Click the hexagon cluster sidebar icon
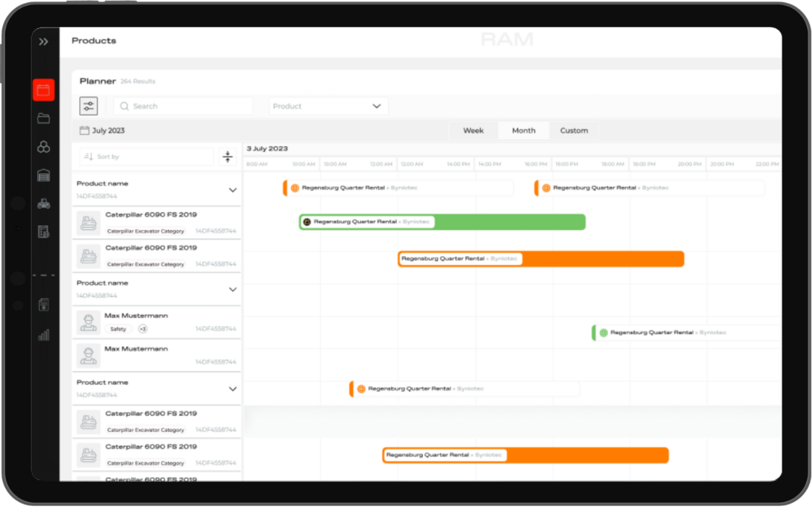The height and width of the screenshot is (507, 812). [44, 147]
